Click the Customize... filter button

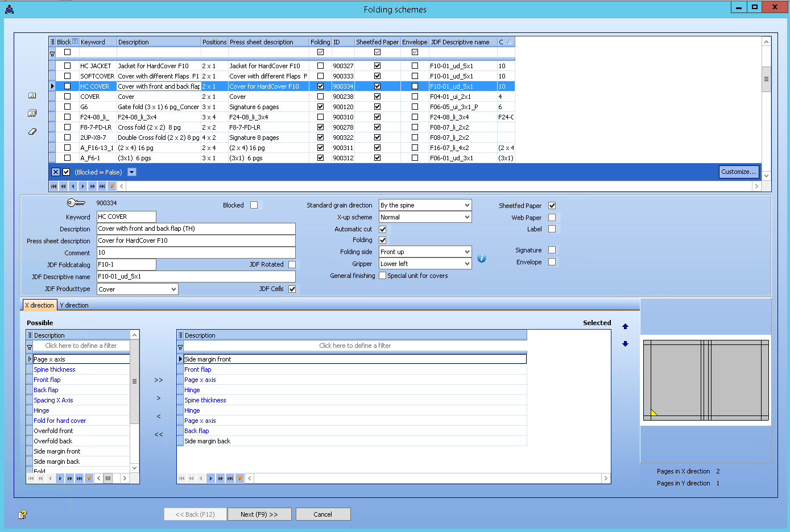click(x=739, y=172)
